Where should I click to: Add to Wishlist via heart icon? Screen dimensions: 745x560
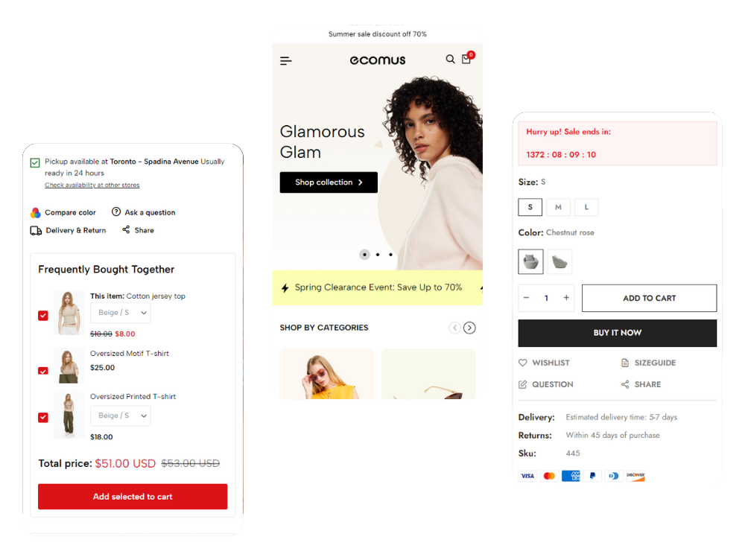click(x=523, y=363)
